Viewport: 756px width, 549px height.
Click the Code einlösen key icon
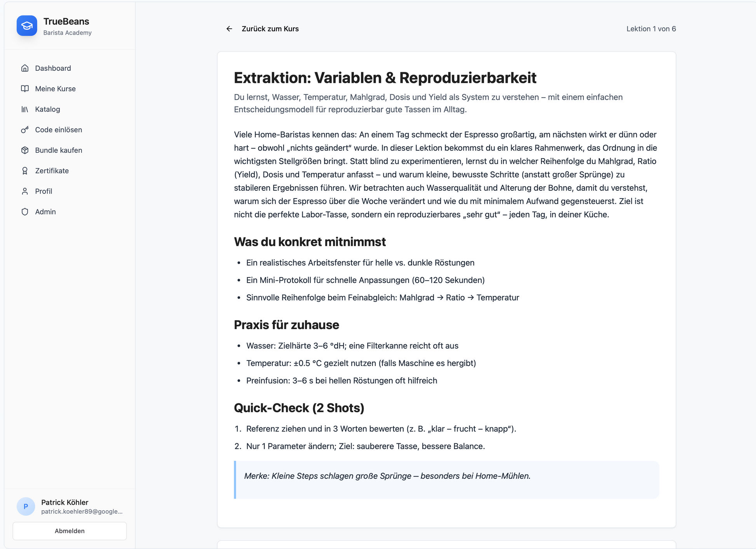tap(25, 130)
